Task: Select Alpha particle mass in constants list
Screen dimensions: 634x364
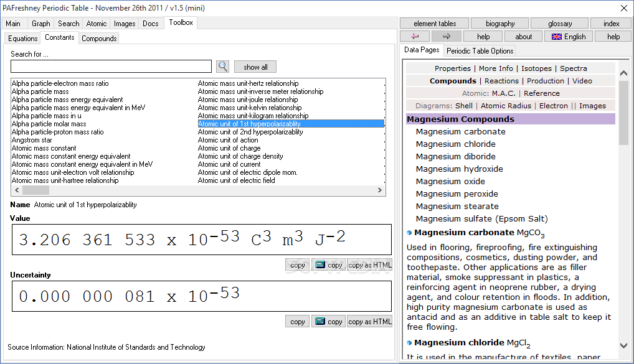Action: (40, 91)
